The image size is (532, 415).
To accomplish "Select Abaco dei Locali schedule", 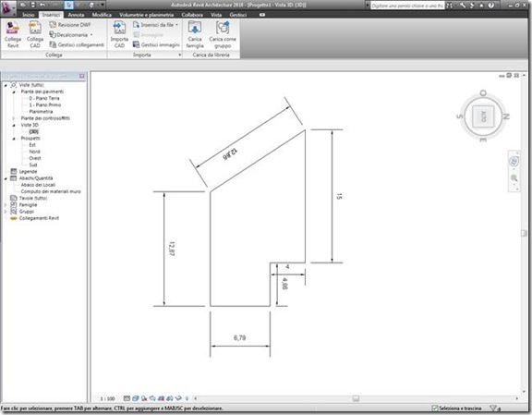I will (x=38, y=185).
